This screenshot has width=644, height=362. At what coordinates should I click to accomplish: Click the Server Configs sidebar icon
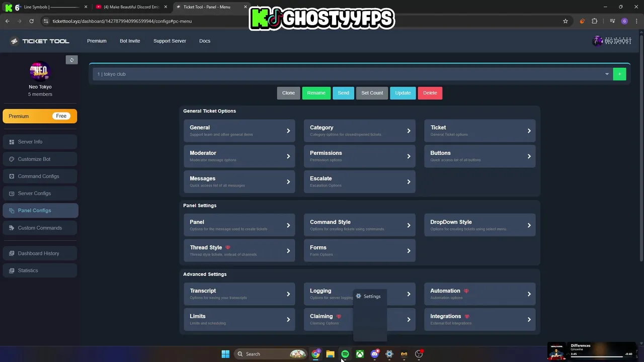[x=12, y=194]
